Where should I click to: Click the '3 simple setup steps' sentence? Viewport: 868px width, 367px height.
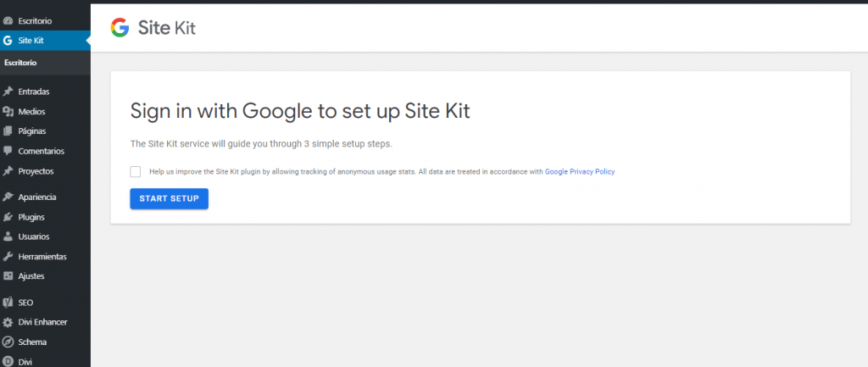pyautogui.click(x=261, y=144)
